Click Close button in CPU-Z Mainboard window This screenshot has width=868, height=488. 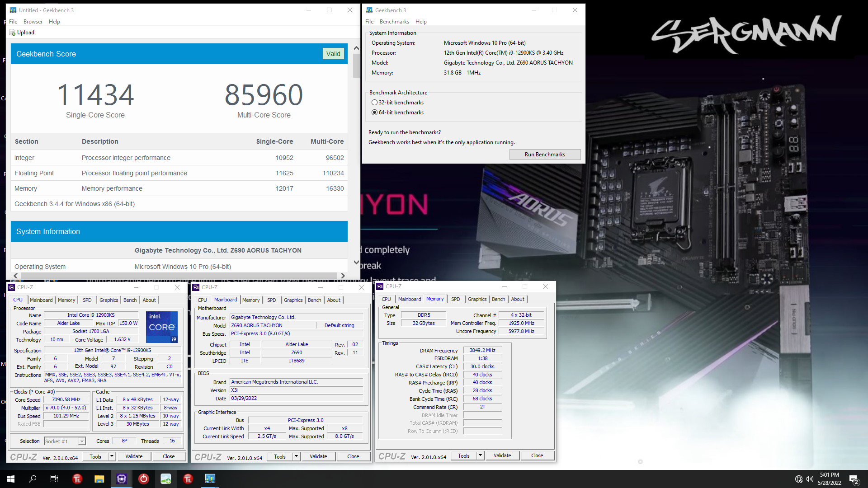click(x=353, y=456)
